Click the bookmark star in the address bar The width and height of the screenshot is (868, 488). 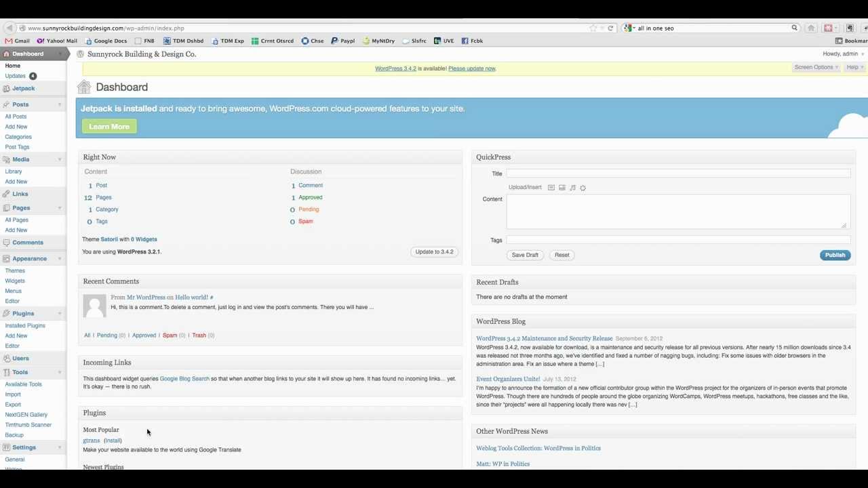pyautogui.click(x=593, y=28)
